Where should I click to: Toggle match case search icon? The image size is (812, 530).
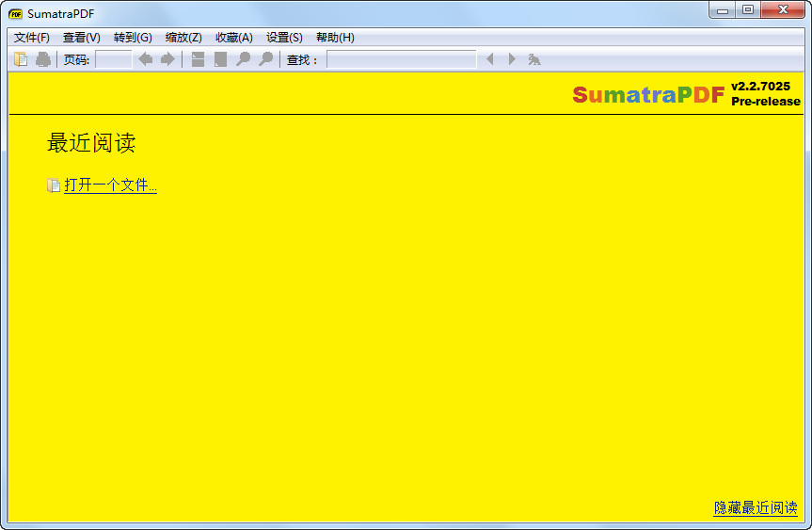(534, 59)
